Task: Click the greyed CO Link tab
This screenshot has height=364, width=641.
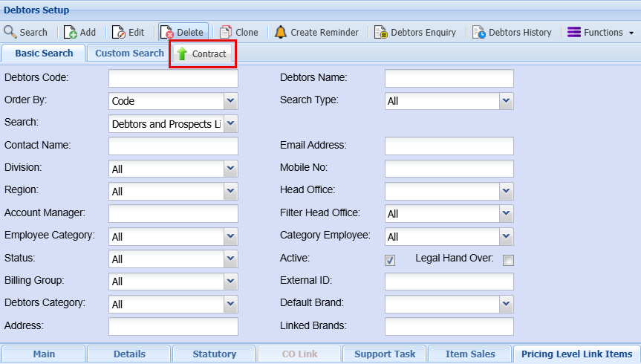Action: 299,354
